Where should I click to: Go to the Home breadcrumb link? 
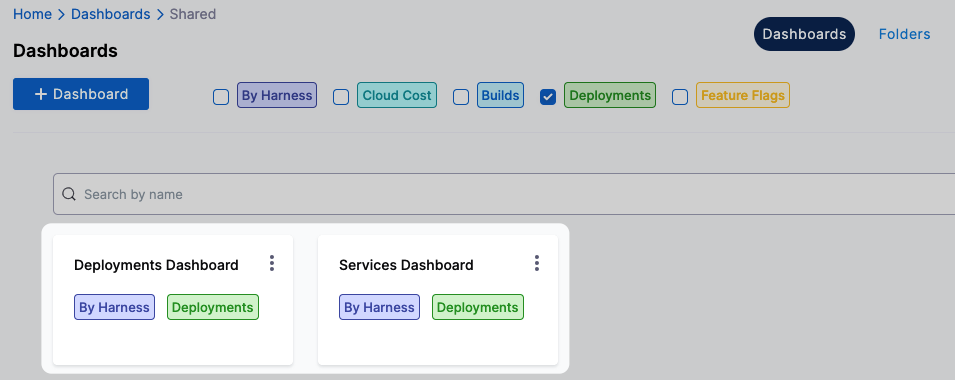32,14
